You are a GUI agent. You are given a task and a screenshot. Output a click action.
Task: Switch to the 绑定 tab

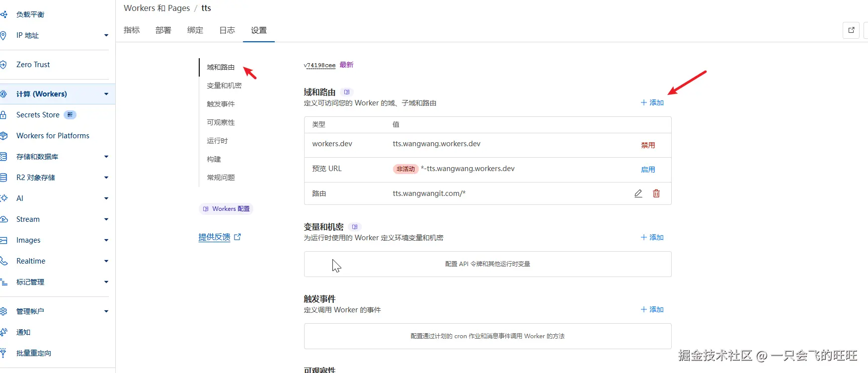pyautogui.click(x=195, y=30)
